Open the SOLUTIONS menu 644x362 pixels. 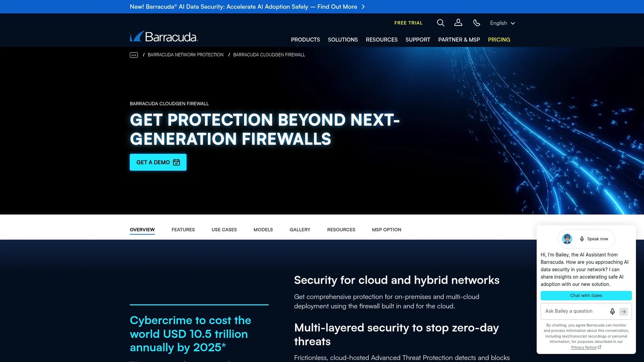343,40
